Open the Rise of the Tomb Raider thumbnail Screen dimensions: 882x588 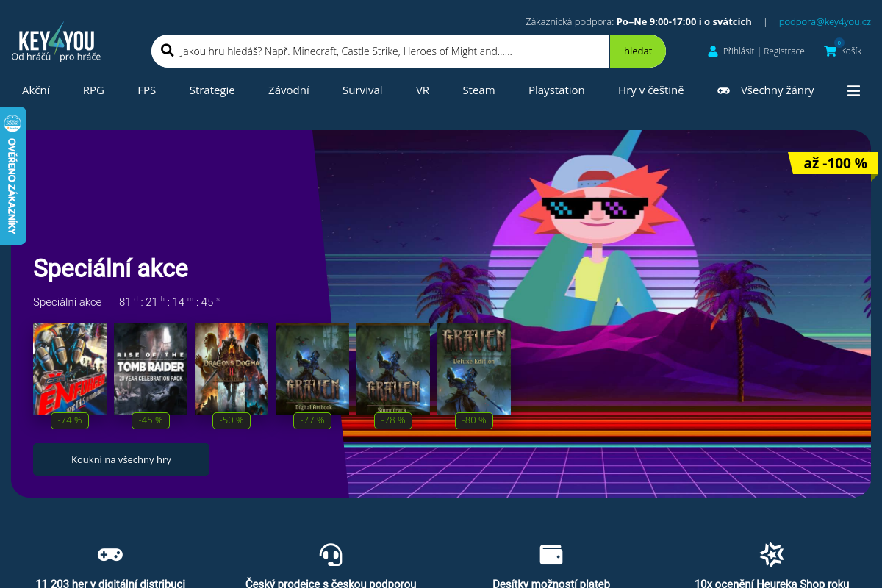[151, 369]
